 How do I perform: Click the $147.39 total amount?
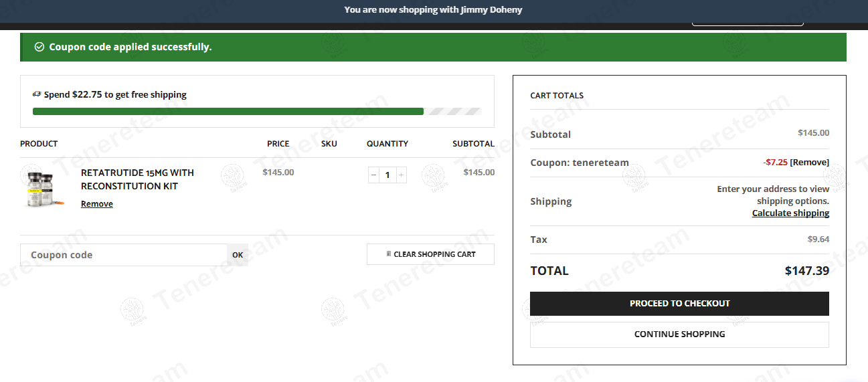[x=806, y=271]
